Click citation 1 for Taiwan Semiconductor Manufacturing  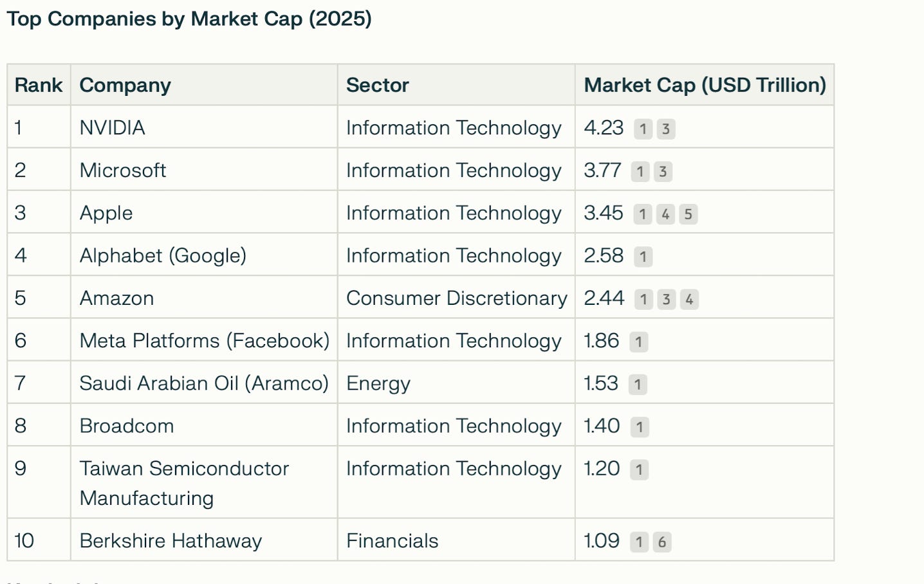pyautogui.click(x=639, y=470)
